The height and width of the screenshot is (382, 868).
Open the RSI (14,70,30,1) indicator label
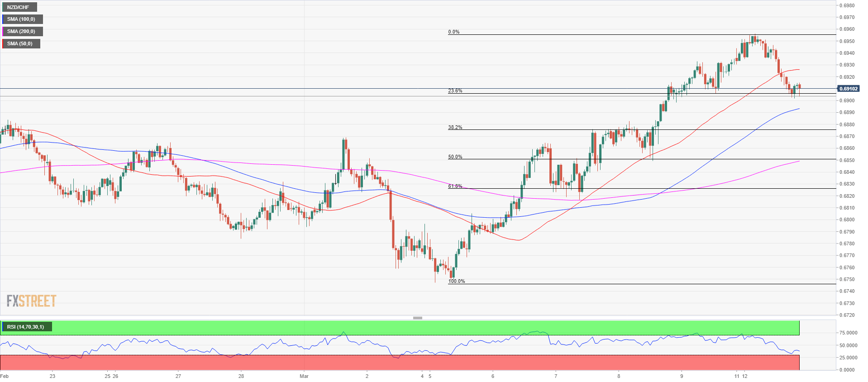26,327
